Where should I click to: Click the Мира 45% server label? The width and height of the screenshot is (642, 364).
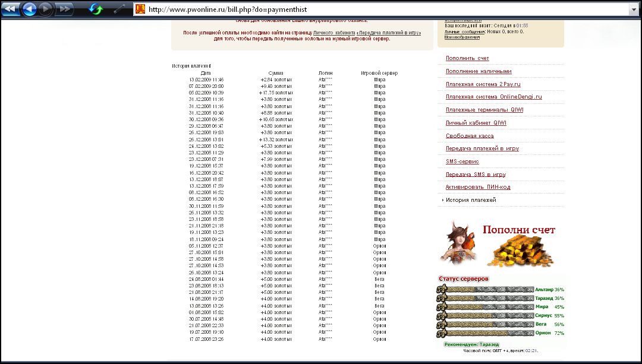(x=550, y=307)
